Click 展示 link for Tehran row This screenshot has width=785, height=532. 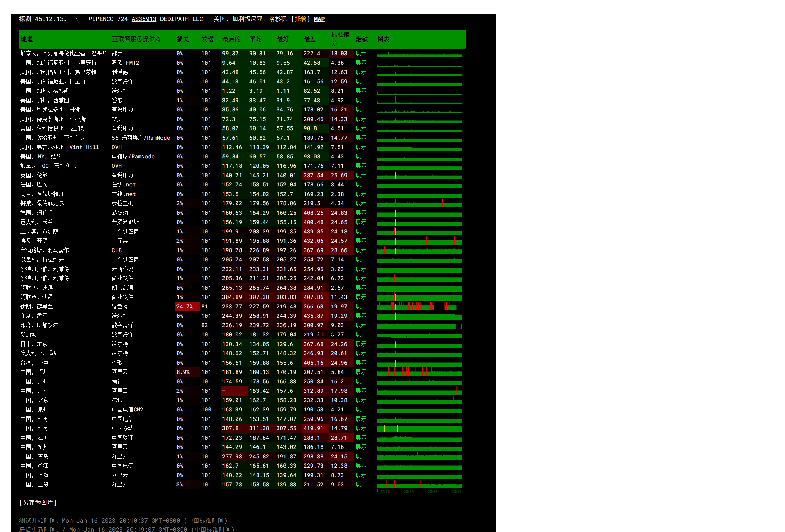pos(361,306)
